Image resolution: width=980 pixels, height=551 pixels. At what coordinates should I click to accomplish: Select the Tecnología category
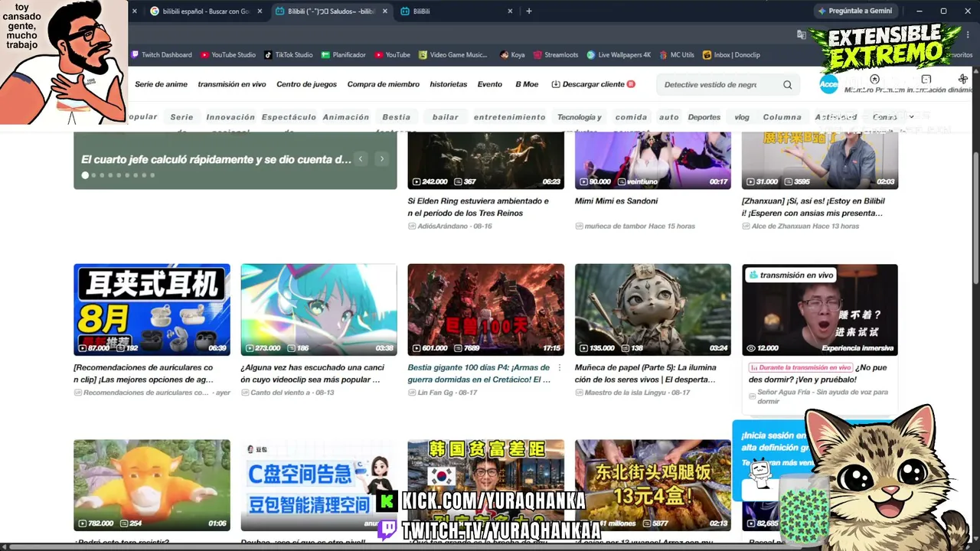[579, 117]
